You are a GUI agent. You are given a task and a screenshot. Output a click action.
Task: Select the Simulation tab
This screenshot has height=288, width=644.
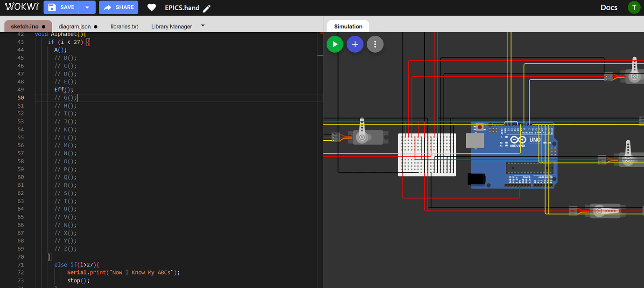348,26
